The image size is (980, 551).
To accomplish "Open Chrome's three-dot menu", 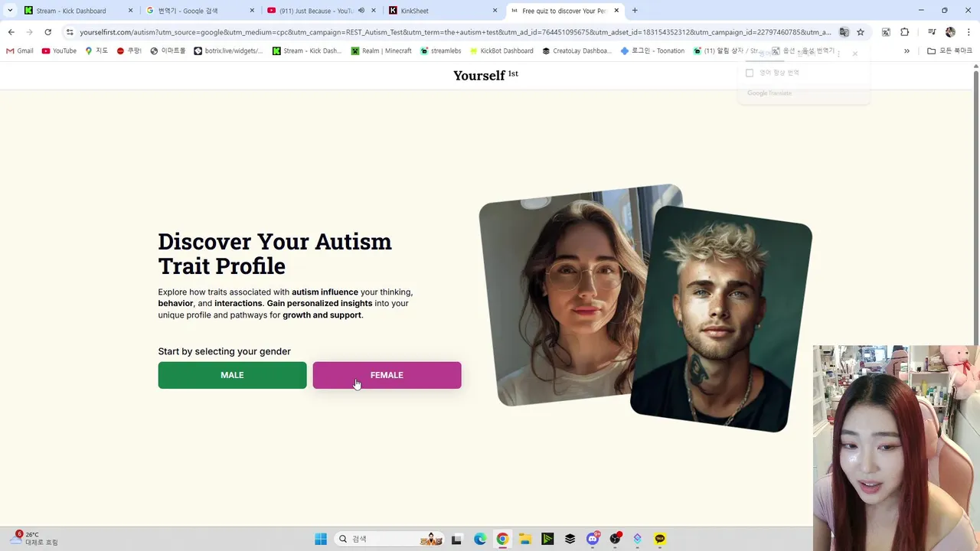I will coord(969,32).
